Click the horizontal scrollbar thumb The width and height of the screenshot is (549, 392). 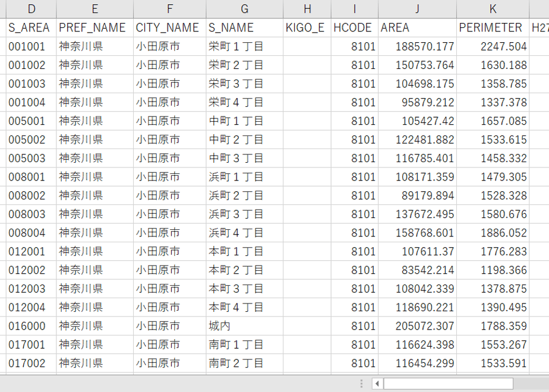448,384
